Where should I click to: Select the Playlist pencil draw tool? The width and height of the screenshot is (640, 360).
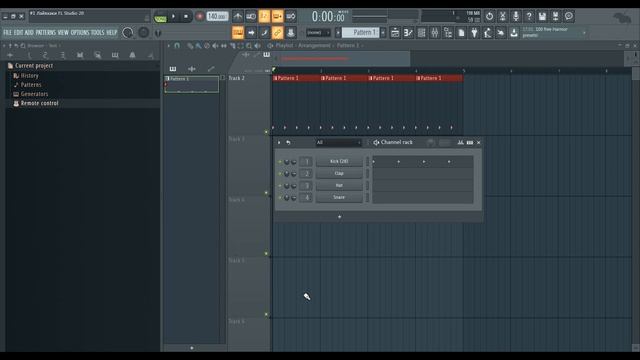[x=190, y=46]
